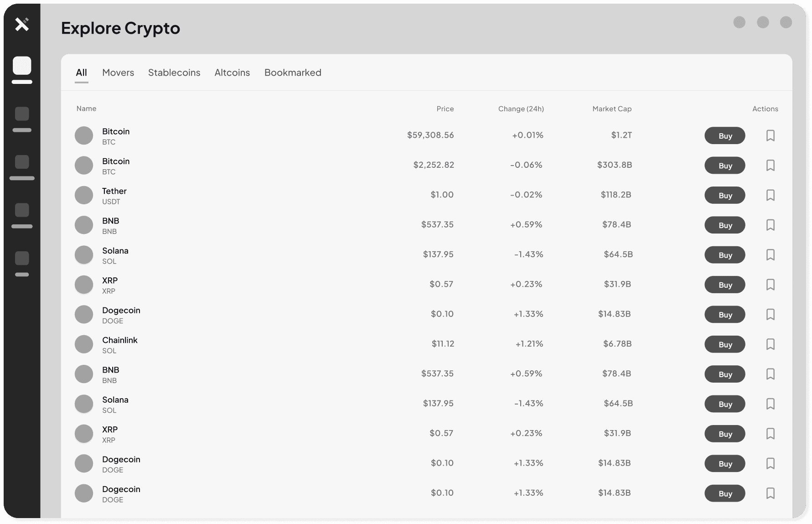This screenshot has width=812, height=524.
Task: Open the second sidebar navigation icon
Action: [22, 114]
